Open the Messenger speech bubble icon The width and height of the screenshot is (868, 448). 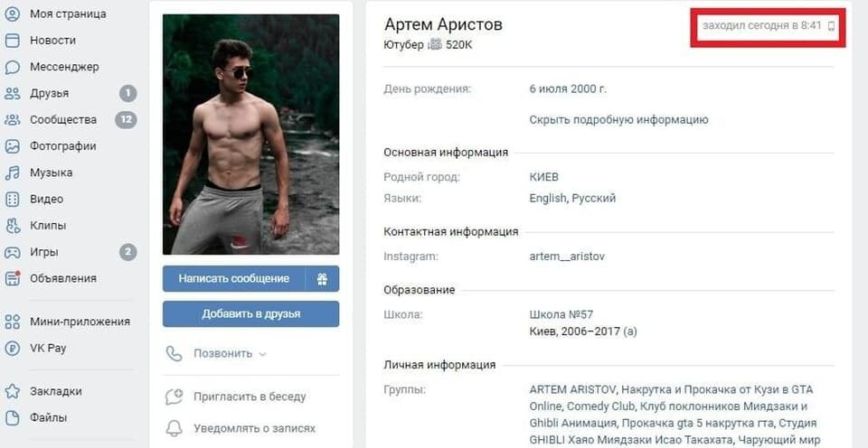click(x=12, y=67)
